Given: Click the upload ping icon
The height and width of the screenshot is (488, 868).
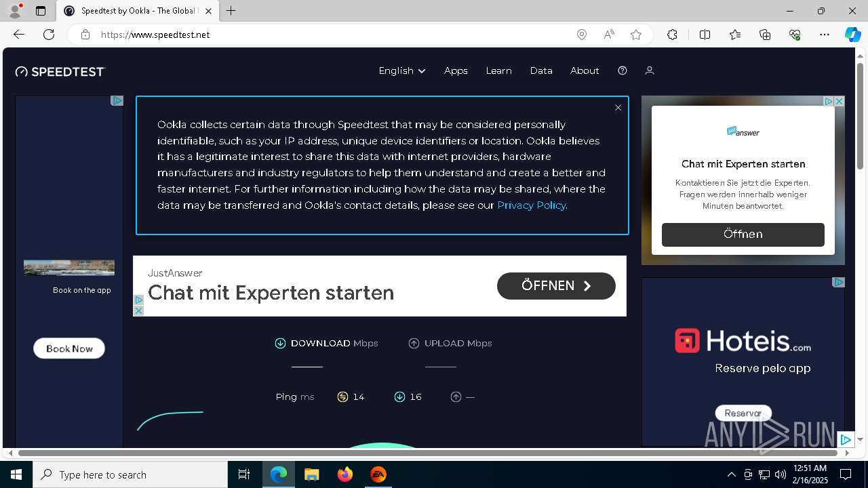Looking at the screenshot, I should click(x=456, y=397).
